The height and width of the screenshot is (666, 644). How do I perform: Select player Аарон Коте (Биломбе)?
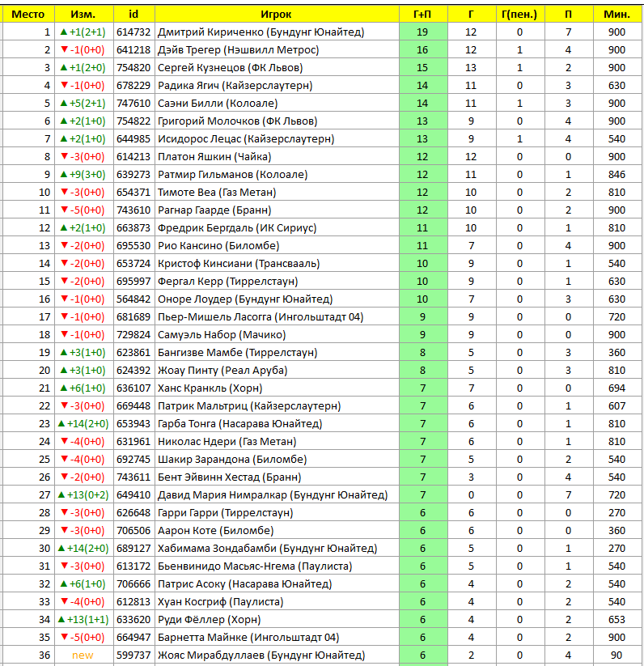click(x=216, y=532)
